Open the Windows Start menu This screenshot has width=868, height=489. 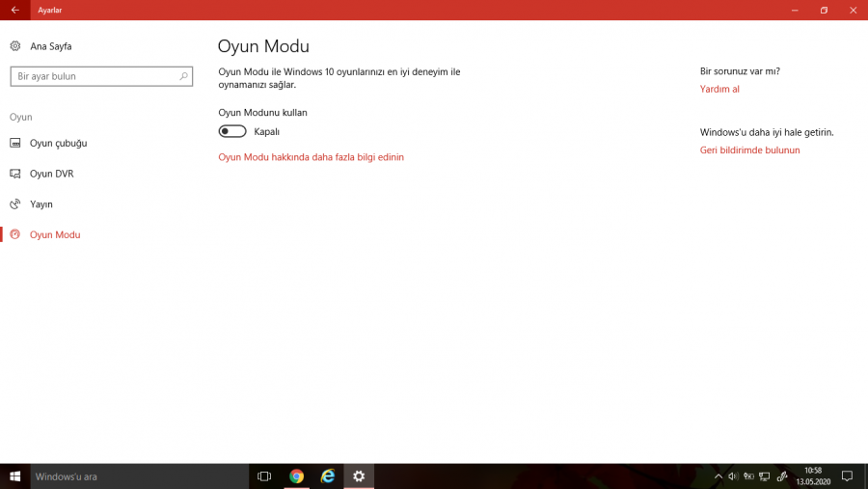[14, 476]
